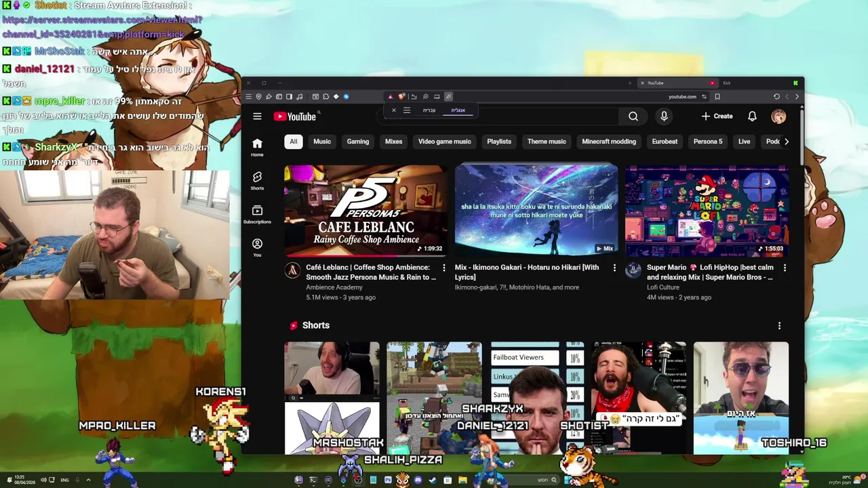Image resolution: width=868 pixels, height=488 pixels.
Task: Open Super Mario Lofi thumbnail
Action: pos(707,211)
